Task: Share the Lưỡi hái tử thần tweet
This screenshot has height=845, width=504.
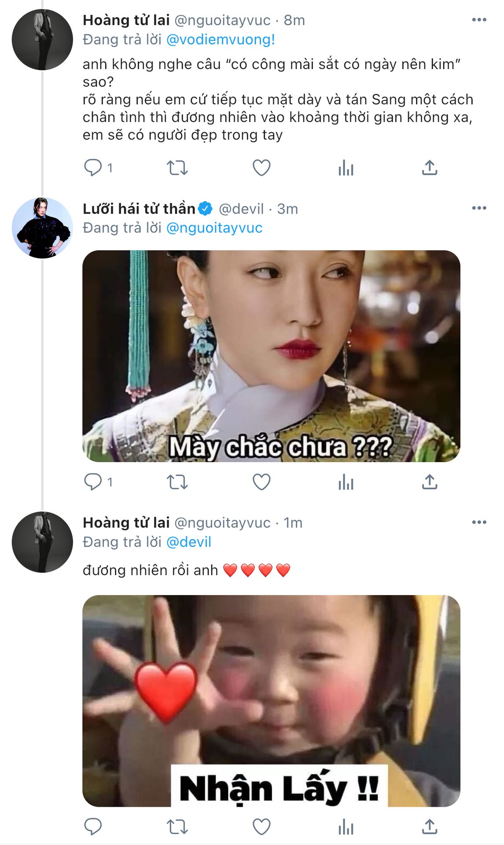Action: (x=429, y=482)
